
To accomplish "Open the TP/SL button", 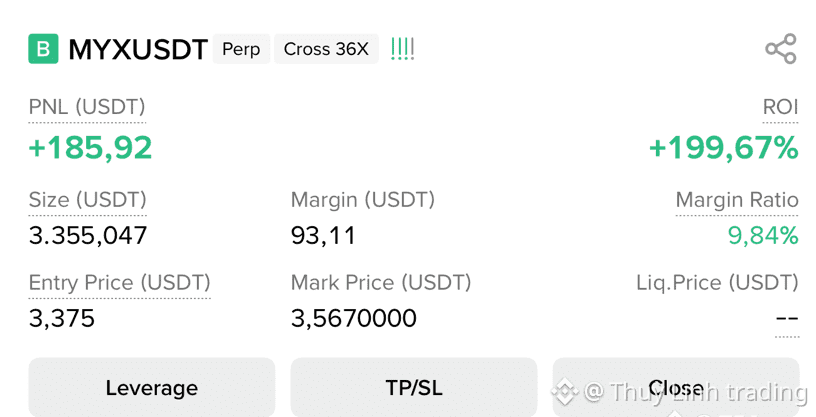I will 414,387.
